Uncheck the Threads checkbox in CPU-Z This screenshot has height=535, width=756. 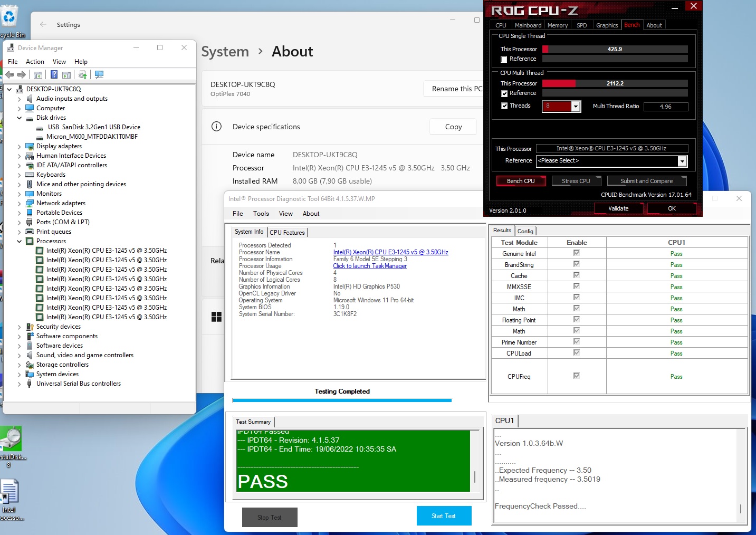(504, 106)
